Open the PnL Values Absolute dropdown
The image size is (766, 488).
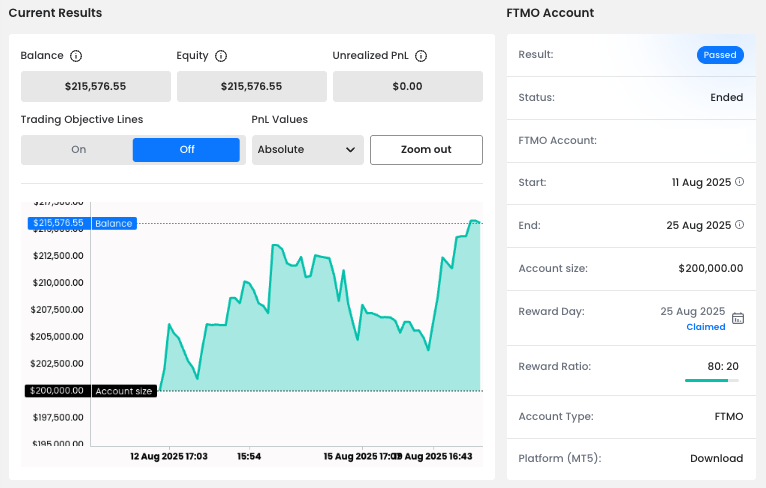[x=307, y=150]
